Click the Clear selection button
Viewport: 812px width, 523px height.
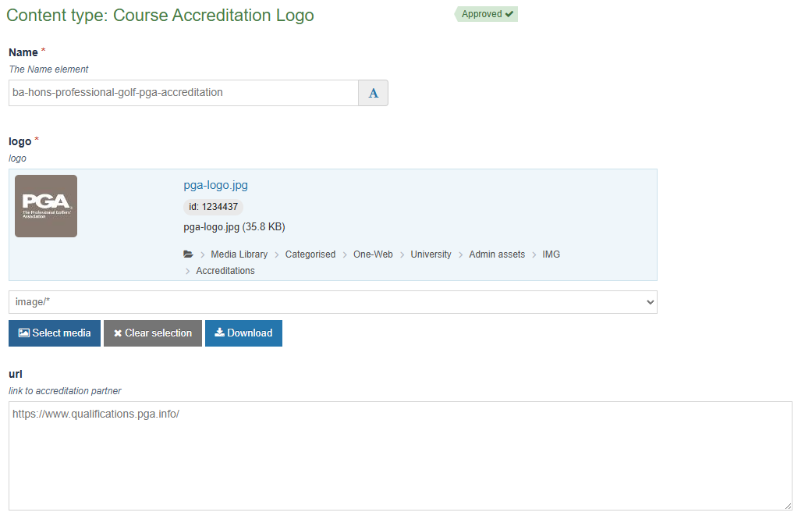coord(153,333)
